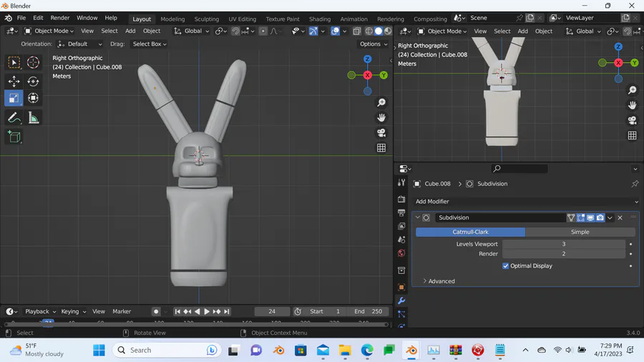Select the Move tool in the left toolbar
Image resolution: width=644 pixels, height=362 pixels.
pyautogui.click(x=14, y=82)
